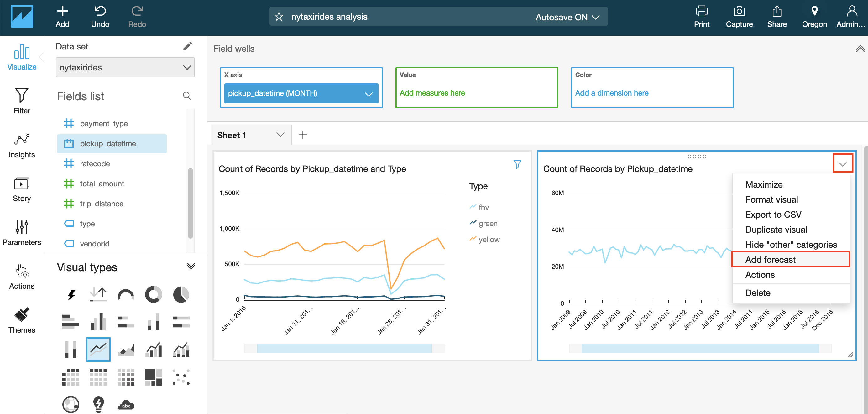The image size is (868, 414).
Task: Open the Share menu
Action: pyautogui.click(x=777, y=17)
